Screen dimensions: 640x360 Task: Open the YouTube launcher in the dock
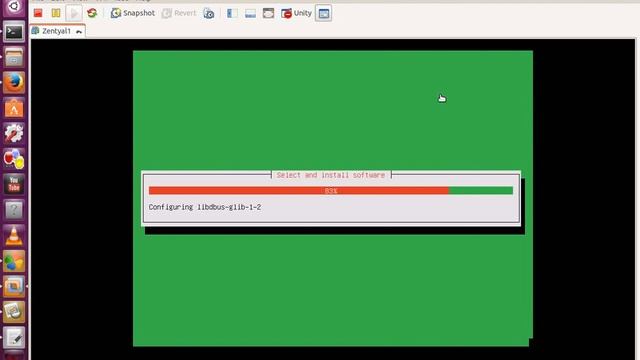14,184
